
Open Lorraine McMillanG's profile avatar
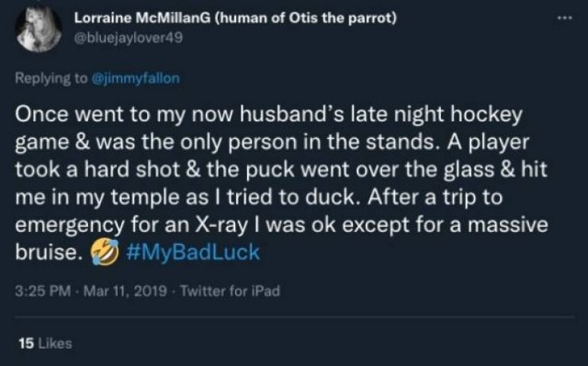point(39,29)
